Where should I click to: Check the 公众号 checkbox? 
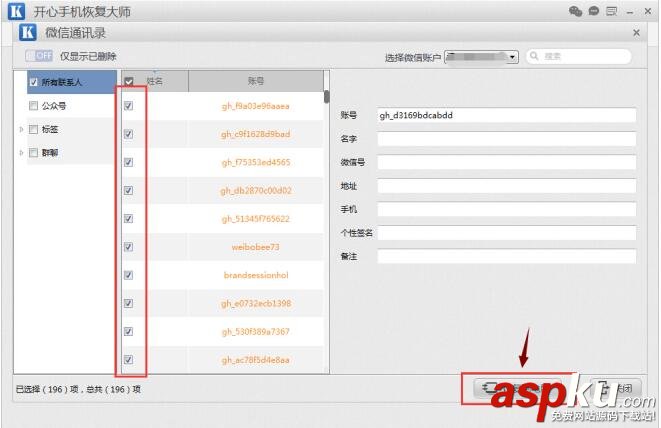click(x=33, y=105)
